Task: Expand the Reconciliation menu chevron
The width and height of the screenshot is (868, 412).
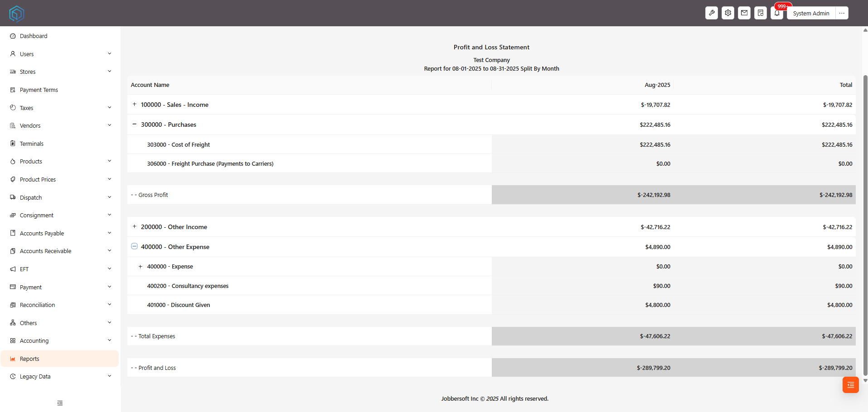Action: point(109,305)
